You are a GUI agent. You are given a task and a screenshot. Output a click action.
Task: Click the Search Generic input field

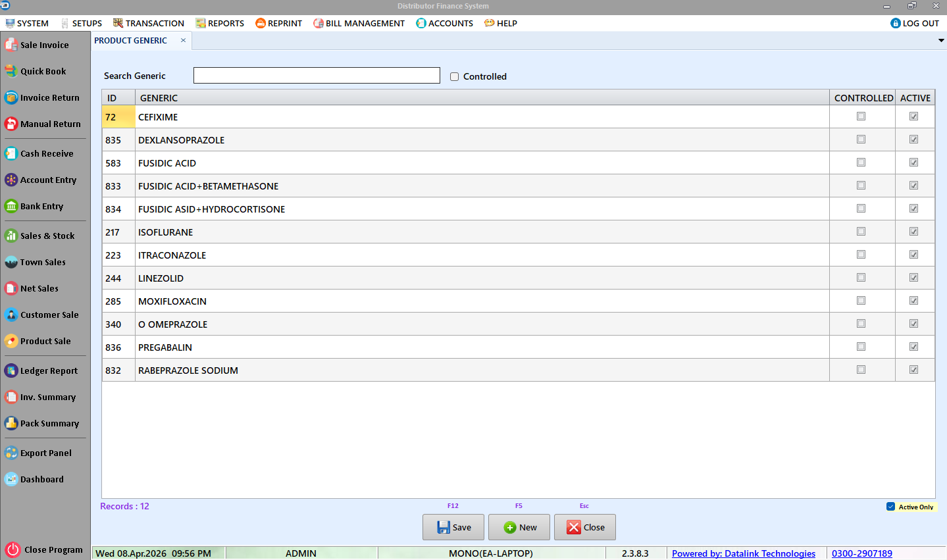click(x=317, y=75)
